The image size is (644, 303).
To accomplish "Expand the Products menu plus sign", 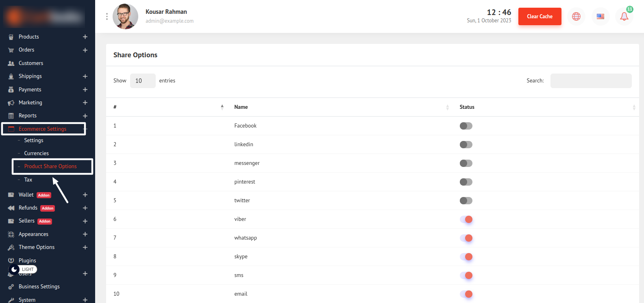I will (x=85, y=37).
